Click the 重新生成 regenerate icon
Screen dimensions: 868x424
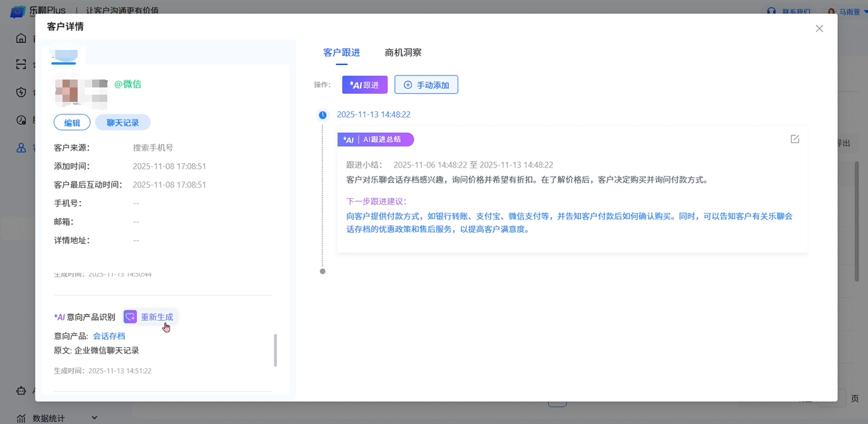click(130, 317)
